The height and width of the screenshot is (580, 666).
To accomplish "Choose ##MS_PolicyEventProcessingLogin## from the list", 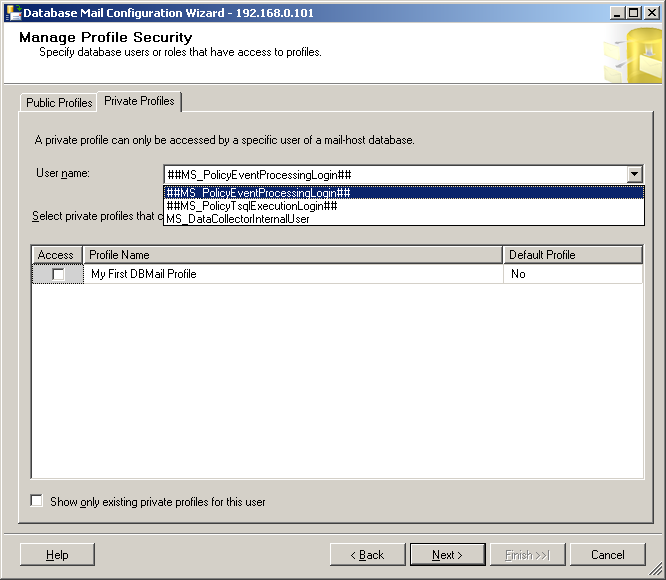I will click(x=404, y=193).
